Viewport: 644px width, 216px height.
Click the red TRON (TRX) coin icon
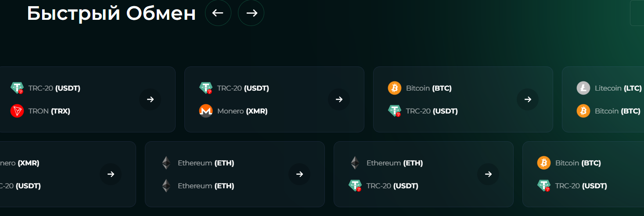point(17,111)
